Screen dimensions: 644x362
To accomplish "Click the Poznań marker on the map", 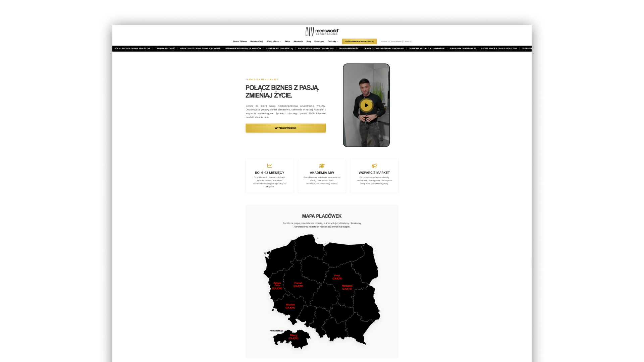I will click(x=298, y=285).
